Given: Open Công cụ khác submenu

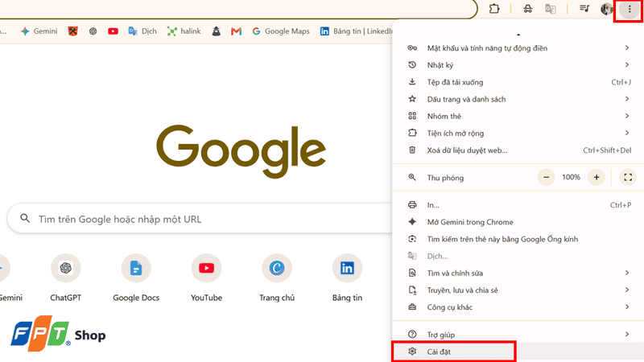Looking at the screenshot, I should (518, 307).
